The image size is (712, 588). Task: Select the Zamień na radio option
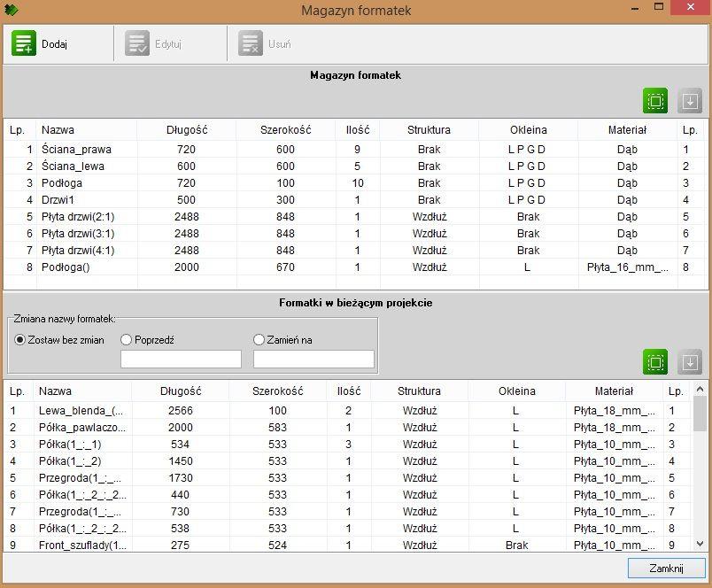[x=282, y=340]
